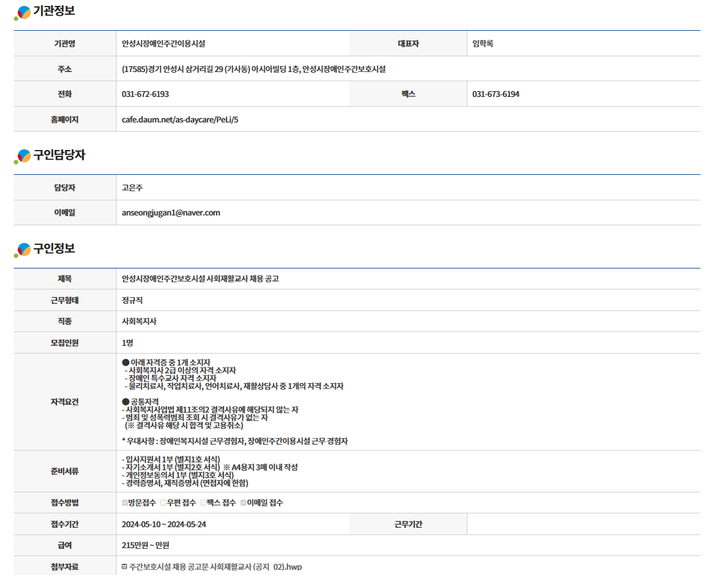Click the application period 2024-05-10 ~ 2024-05-24
This screenshot has width=728, height=575.
(164, 524)
